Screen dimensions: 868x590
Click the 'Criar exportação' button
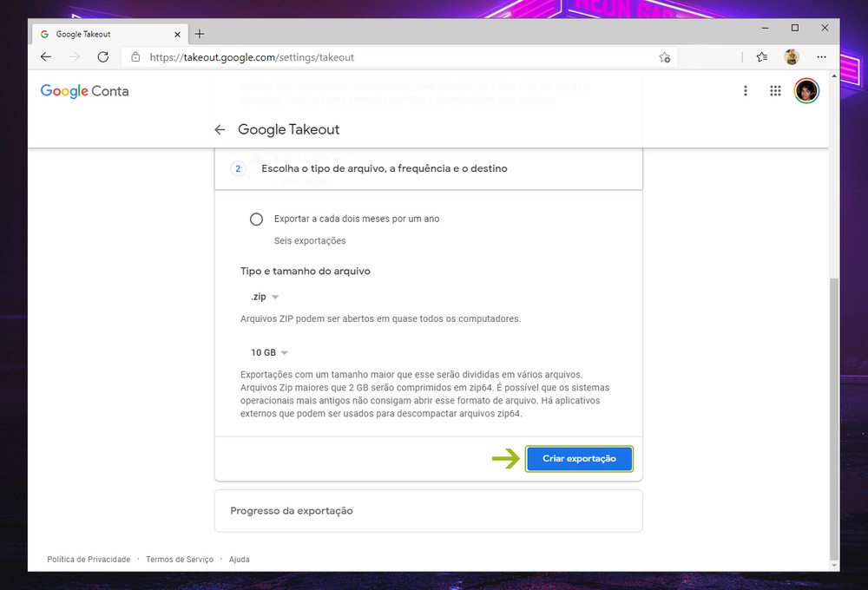click(579, 459)
